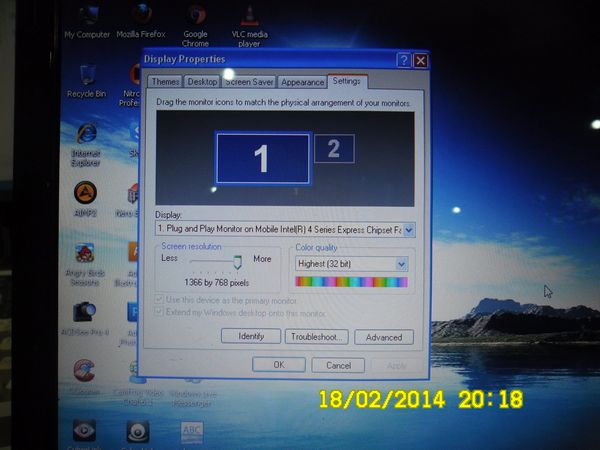This screenshot has width=600, height=450.
Task: Confirm with the OK button
Action: (279, 365)
